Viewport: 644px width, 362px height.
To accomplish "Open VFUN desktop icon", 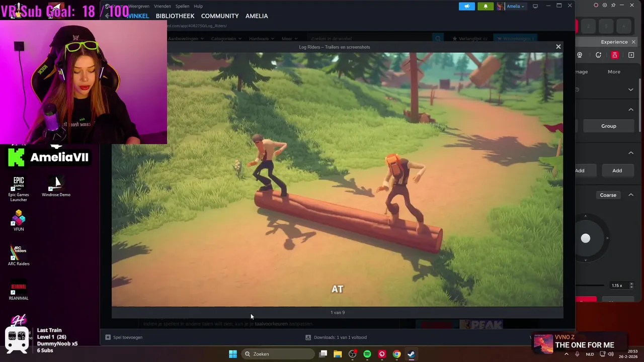I will pyautogui.click(x=19, y=221).
